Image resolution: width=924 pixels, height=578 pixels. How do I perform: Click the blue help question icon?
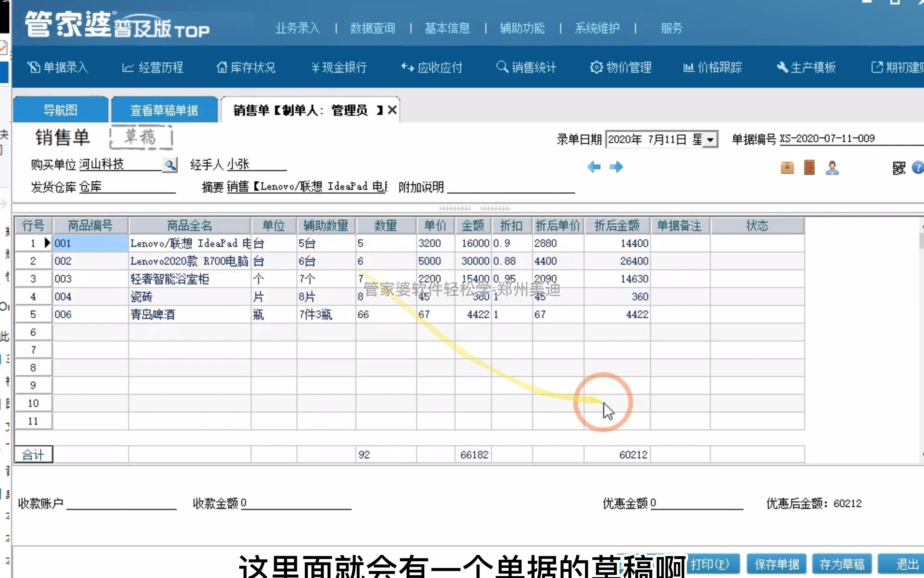tap(918, 168)
